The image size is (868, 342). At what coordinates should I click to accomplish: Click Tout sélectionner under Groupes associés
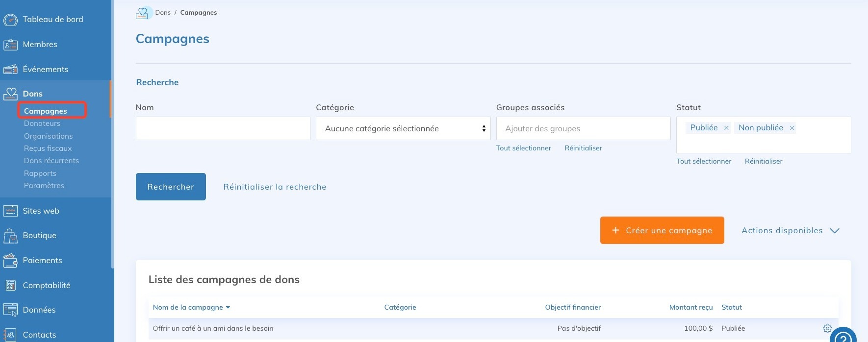click(523, 148)
